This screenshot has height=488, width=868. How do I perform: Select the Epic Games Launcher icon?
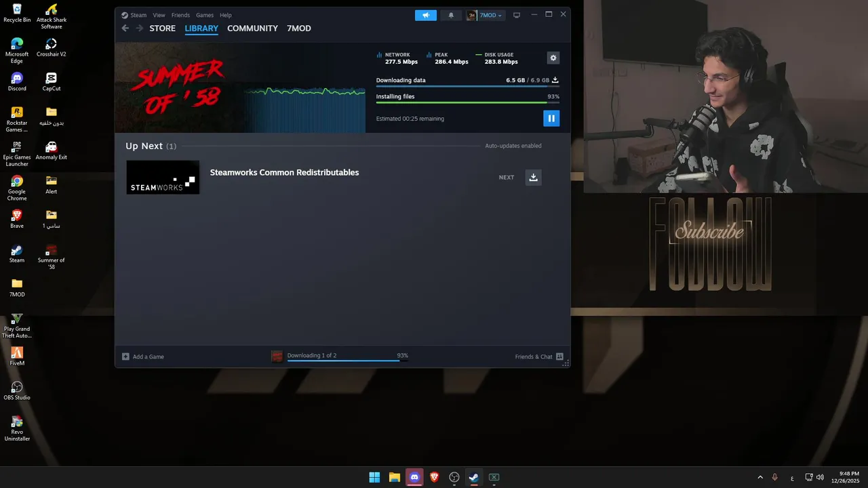[x=17, y=154]
